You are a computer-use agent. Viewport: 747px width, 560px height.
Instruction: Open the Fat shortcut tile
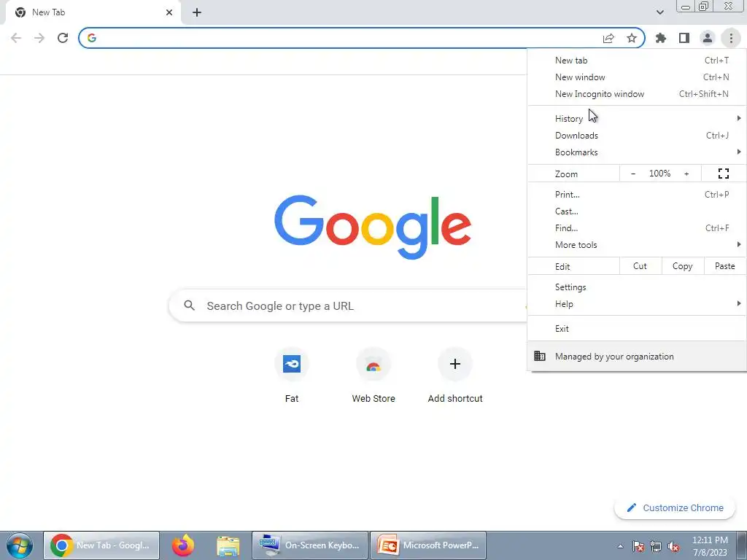click(x=292, y=375)
